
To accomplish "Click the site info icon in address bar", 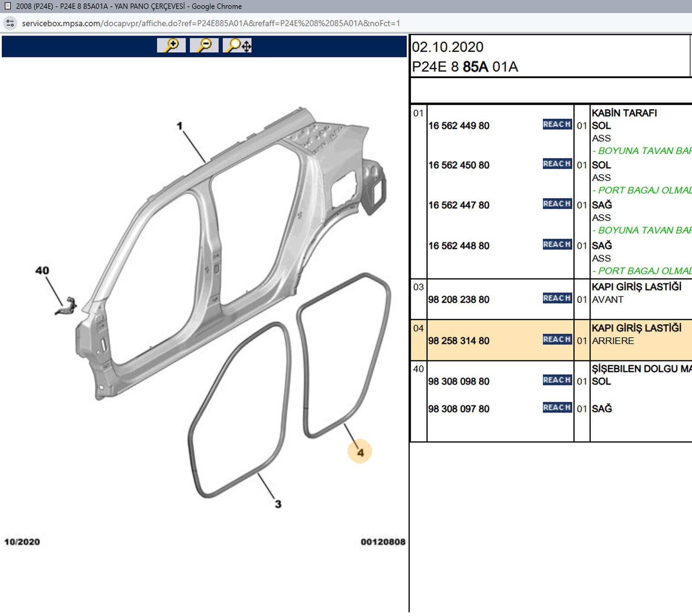I will (x=10, y=23).
